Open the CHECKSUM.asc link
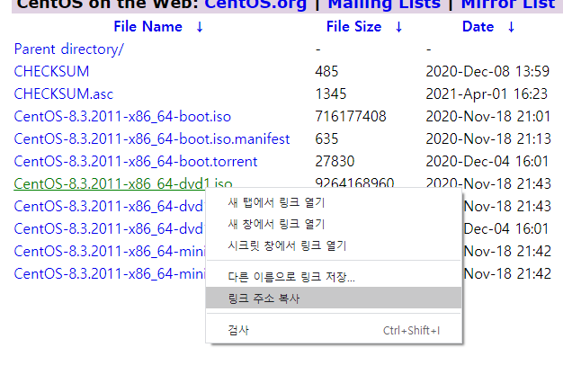 point(64,94)
